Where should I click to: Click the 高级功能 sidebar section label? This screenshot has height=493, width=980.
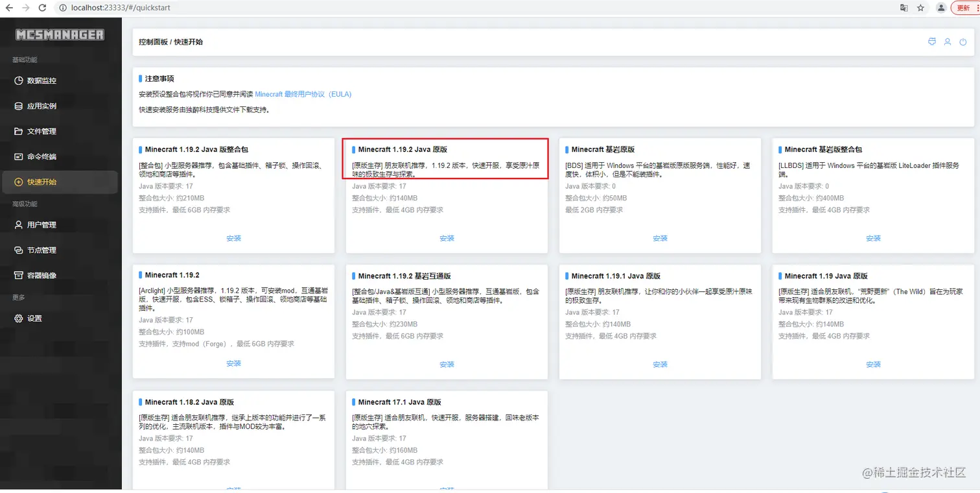[25, 204]
